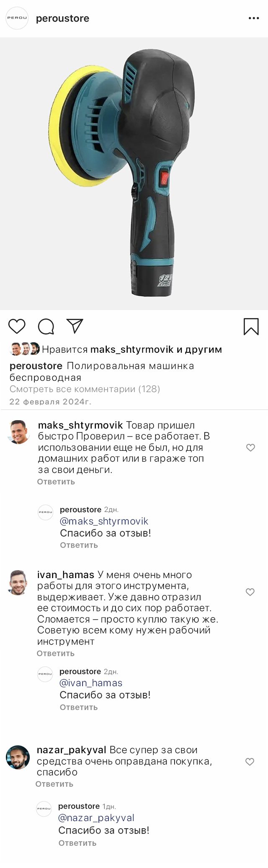
Task: Open the three-dots post options menu
Action: click(254, 18)
